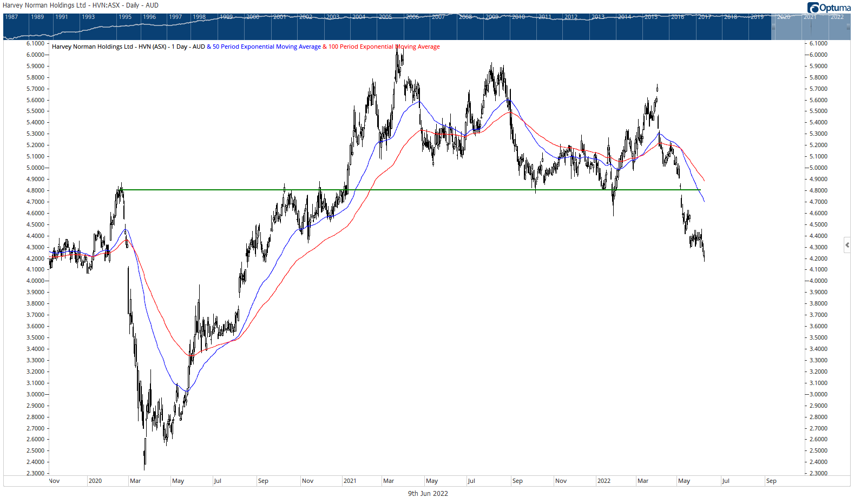The image size is (854, 504).
Task: Jump to 2009 in the overview timeline
Action: coord(491,17)
